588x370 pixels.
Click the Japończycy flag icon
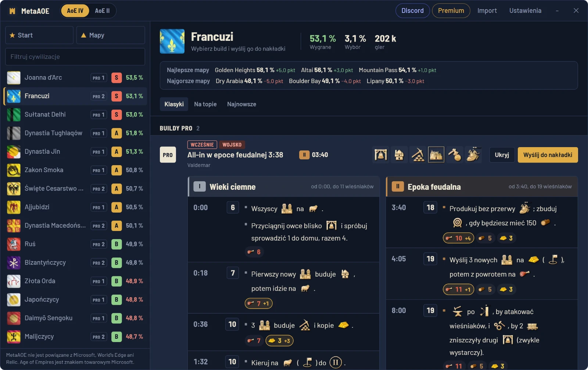[x=14, y=299]
